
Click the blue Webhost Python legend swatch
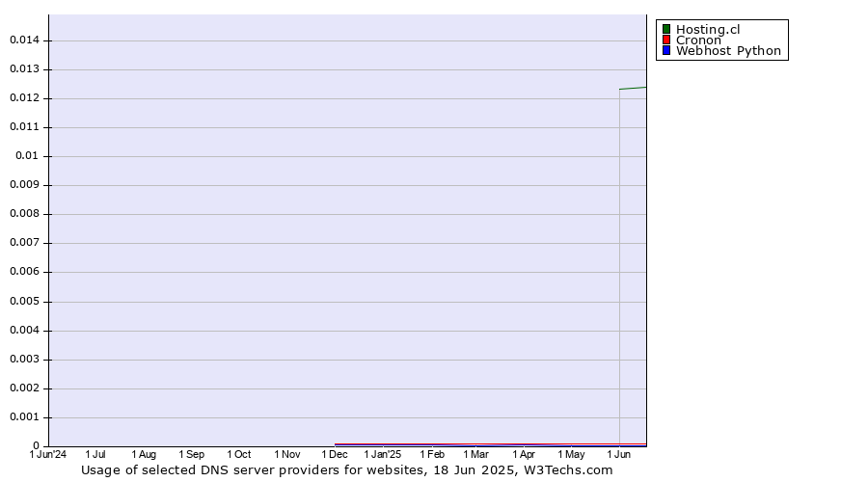pos(666,50)
